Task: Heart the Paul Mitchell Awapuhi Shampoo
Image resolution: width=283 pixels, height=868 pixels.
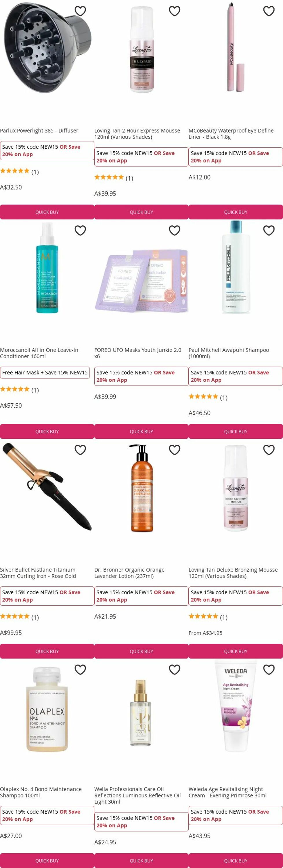Action: coord(269,231)
